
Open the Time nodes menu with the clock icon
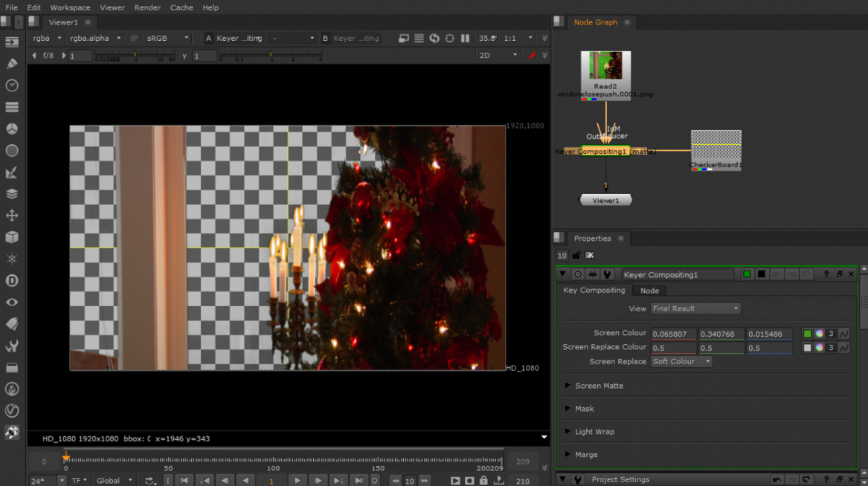[12, 85]
